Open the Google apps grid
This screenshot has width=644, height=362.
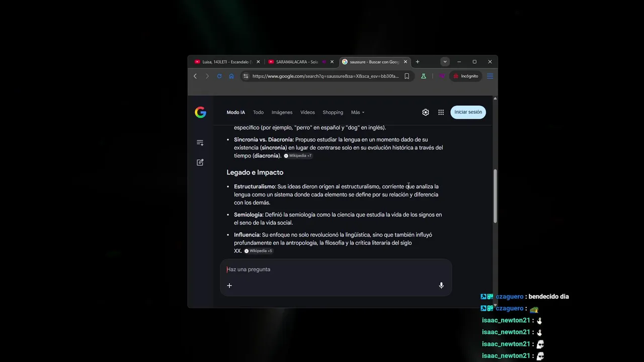[x=441, y=112]
